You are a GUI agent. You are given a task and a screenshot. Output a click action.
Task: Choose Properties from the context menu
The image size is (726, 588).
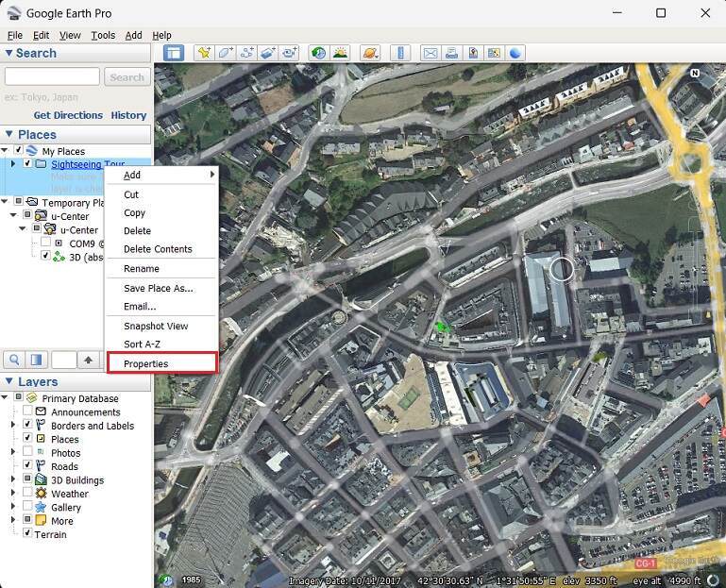pyautogui.click(x=146, y=364)
